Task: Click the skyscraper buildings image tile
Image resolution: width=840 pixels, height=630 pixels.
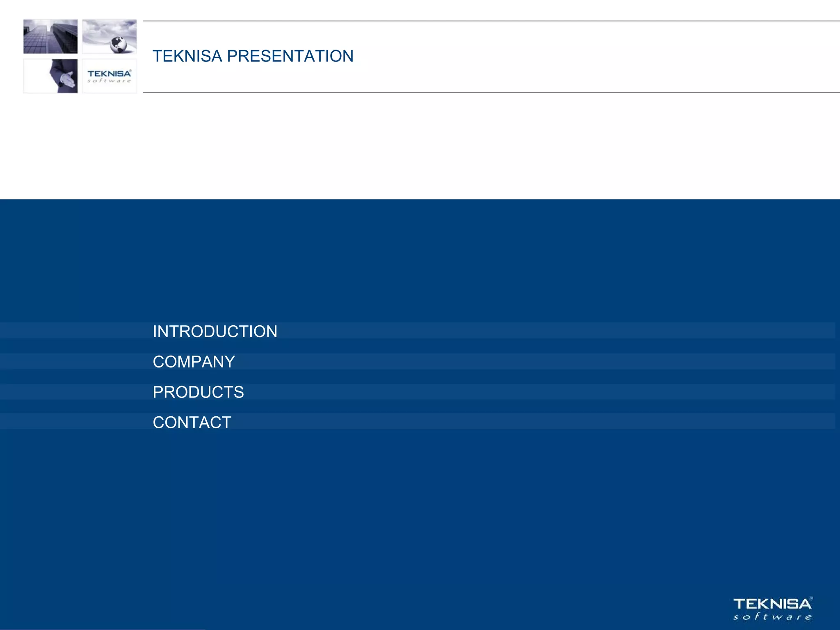Action: pos(50,37)
